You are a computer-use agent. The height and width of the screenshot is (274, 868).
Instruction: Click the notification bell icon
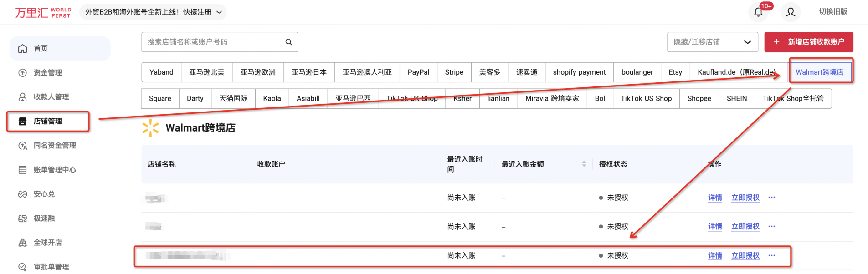[758, 12]
